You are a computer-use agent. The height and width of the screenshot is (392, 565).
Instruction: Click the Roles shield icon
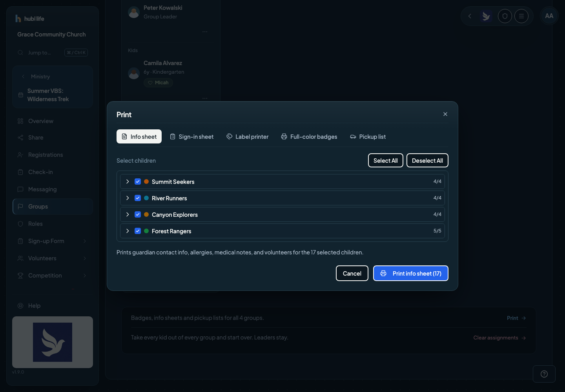click(20, 224)
